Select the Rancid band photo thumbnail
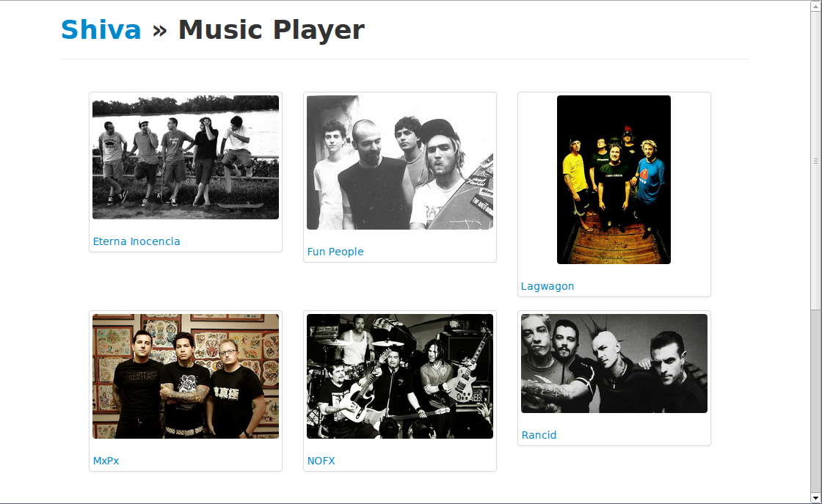The image size is (822, 504). 614,364
